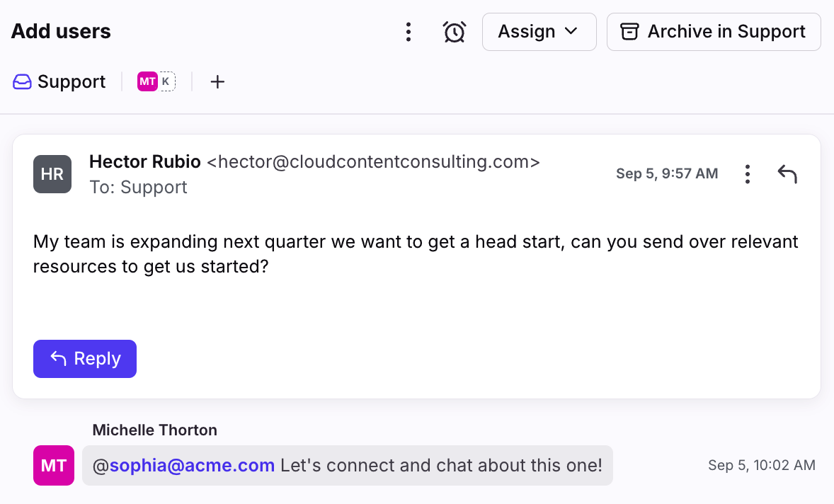Click the dashed K participant badge
834x504 pixels.
pos(166,81)
